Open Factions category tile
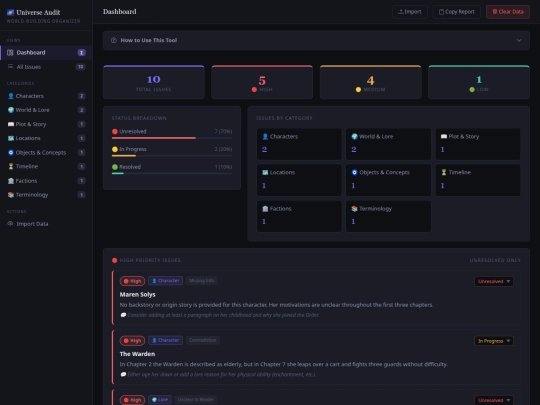 [299, 216]
